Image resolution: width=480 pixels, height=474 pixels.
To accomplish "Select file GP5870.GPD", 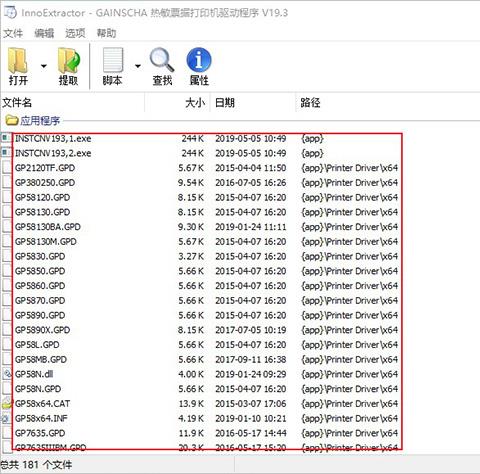I will click(40, 300).
